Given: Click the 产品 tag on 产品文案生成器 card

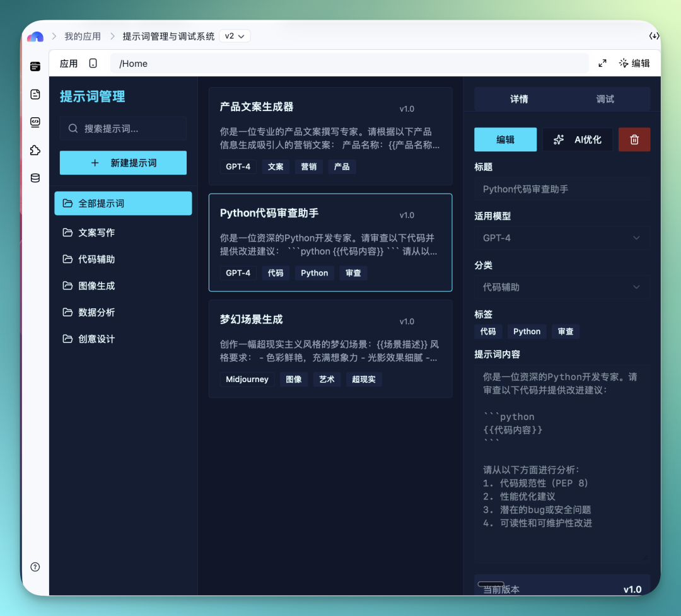Looking at the screenshot, I should pyautogui.click(x=342, y=167).
